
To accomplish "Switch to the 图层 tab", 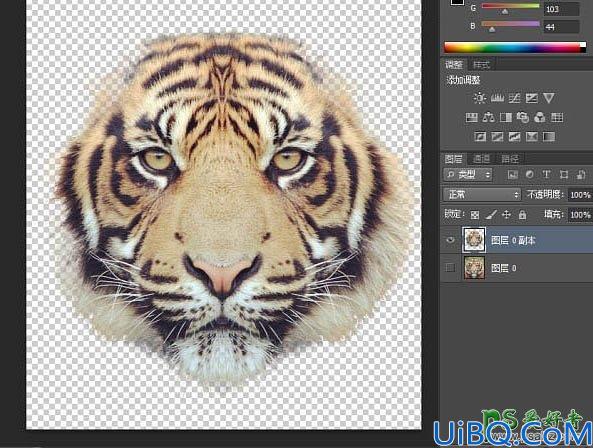I will tap(453, 159).
